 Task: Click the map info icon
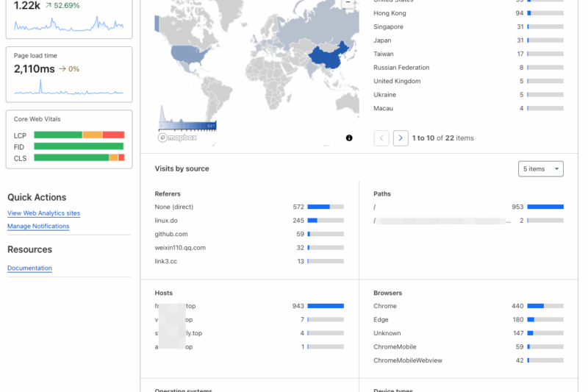point(349,138)
